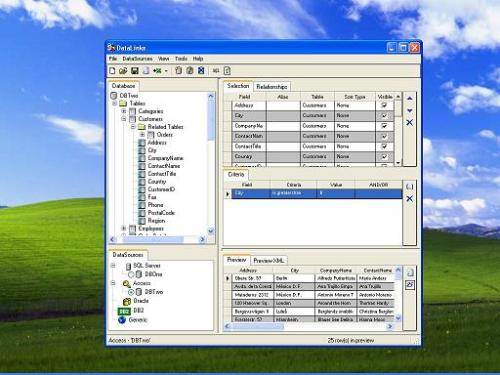
Task: Click the Open folder toolbar icon
Action: tap(123, 71)
